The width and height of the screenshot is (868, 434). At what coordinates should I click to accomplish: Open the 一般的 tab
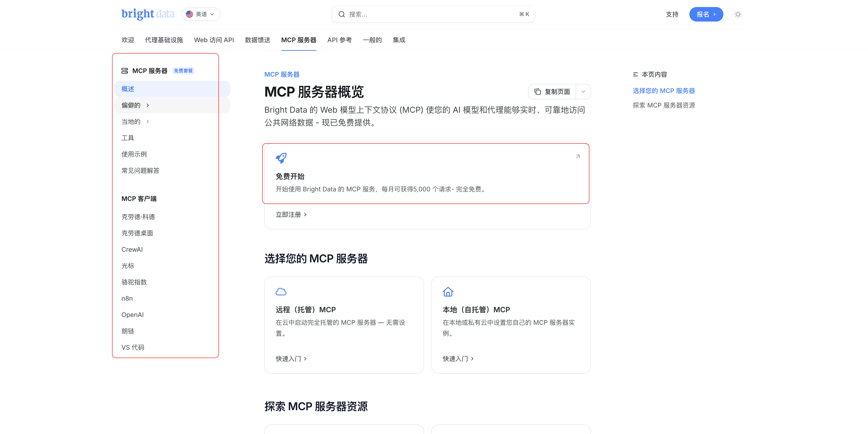(x=372, y=40)
